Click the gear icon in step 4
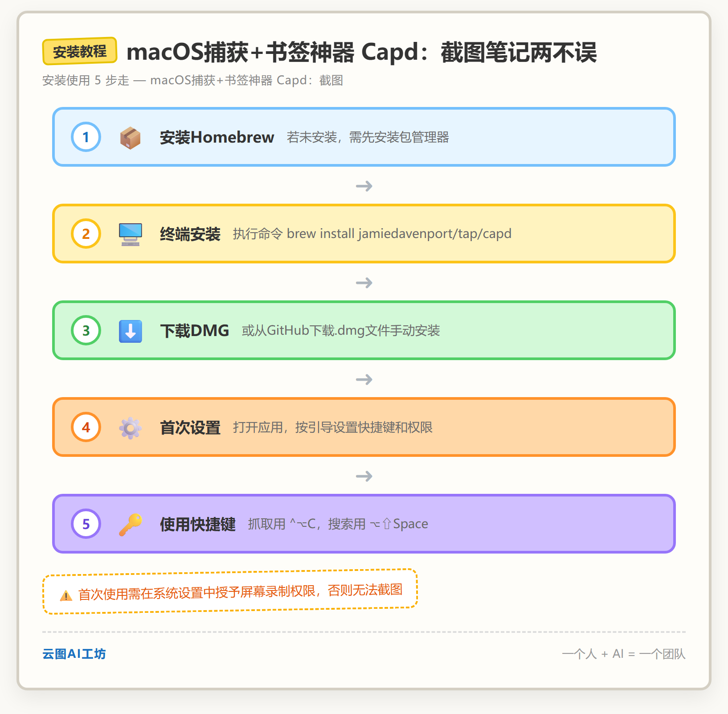The height and width of the screenshot is (714, 728). [131, 428]
